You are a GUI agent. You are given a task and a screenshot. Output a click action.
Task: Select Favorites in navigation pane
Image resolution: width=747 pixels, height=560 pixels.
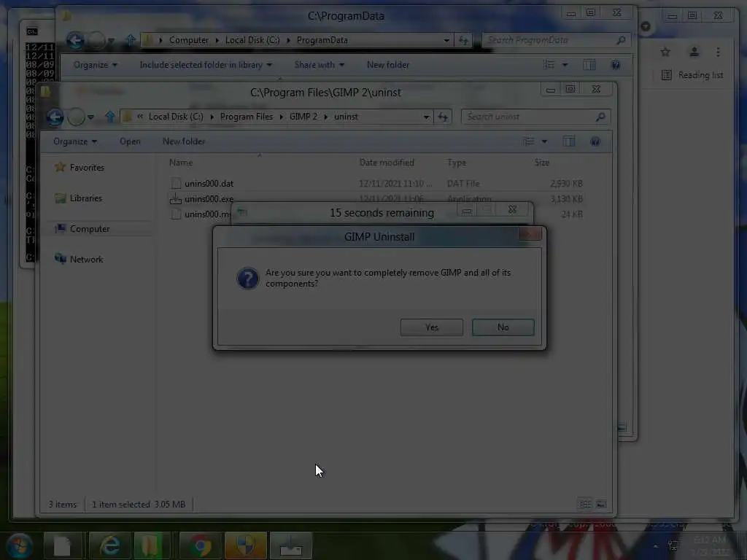79,167
